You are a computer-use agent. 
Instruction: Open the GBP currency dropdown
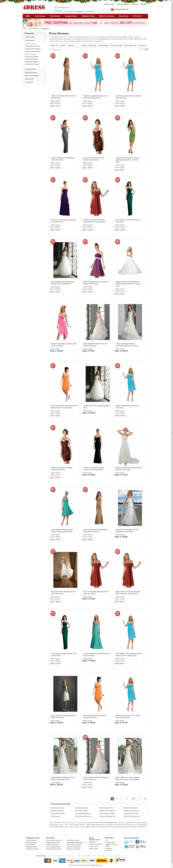[x=144, y=4]
